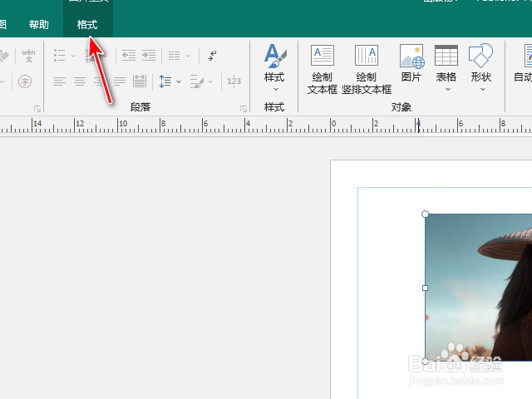Justify the paragraph text
The image size is (532, 399).
pyautogui.click(x=120, y=81)
